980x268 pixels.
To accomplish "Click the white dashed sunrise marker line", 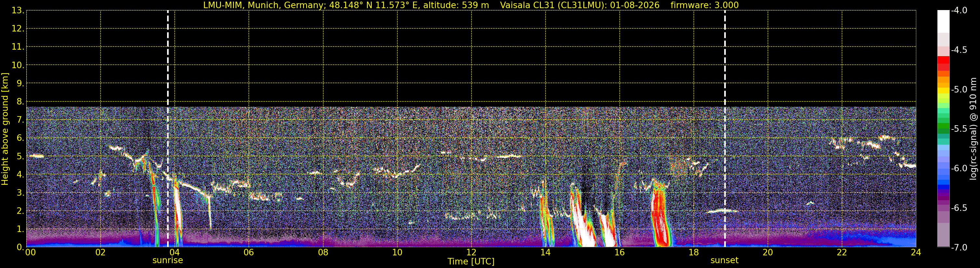I will point(168,129).
